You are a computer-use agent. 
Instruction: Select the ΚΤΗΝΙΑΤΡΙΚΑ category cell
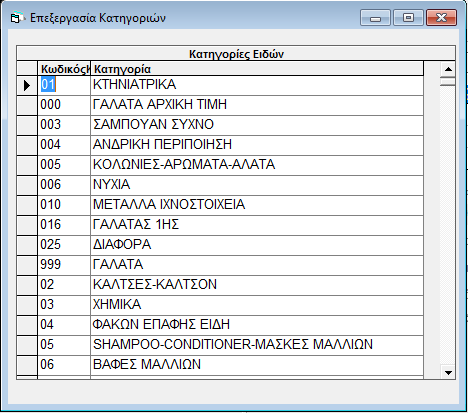[257, 85]
